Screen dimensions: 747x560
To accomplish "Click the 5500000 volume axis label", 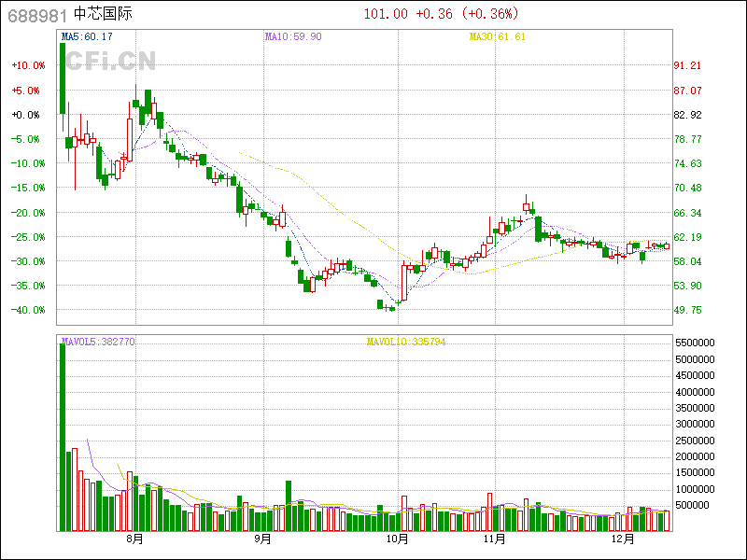I will click(x=695, y=343).
